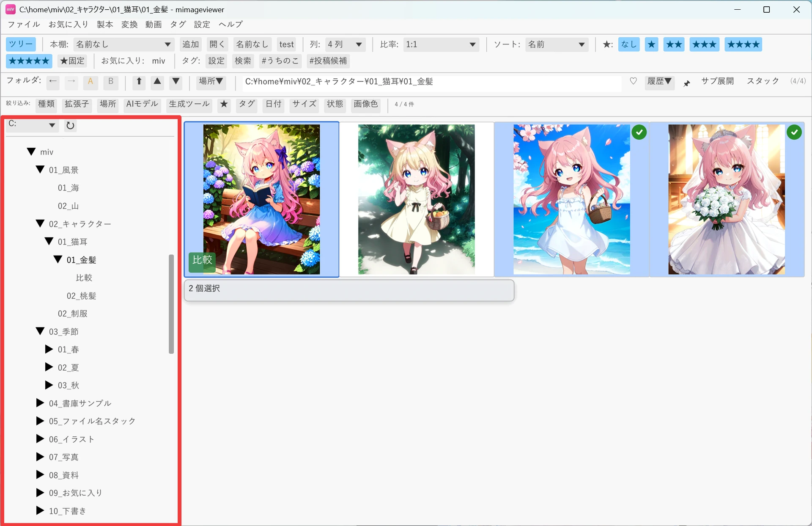
Task: Open the ソート 名前 dropdown
Action: 557,44
